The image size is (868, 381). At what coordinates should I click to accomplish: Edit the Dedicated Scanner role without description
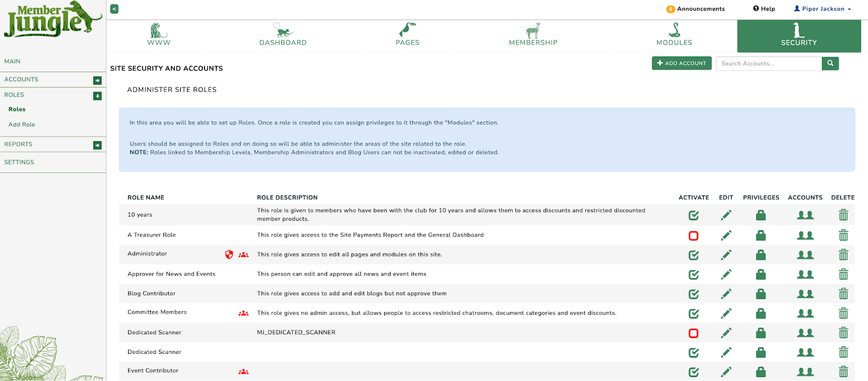pyautogui.click(x=726, y=352)
